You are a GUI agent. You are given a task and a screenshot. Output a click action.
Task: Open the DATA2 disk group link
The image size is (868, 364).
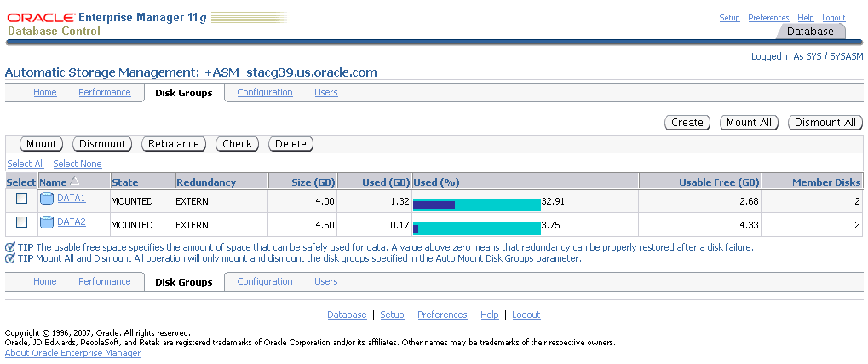pos(72,222)
